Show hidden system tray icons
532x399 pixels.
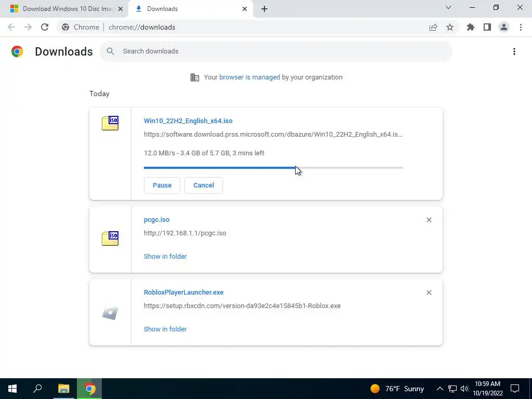[440, 389]
